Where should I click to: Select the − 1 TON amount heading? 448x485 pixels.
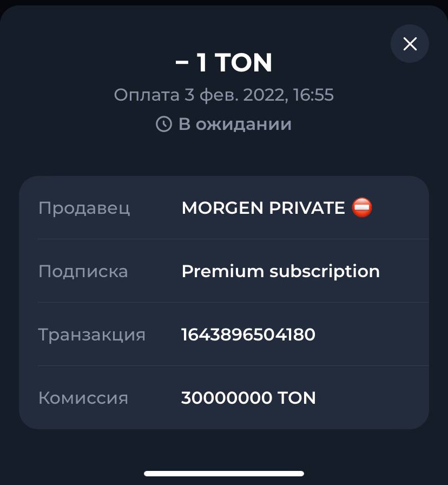224,62
